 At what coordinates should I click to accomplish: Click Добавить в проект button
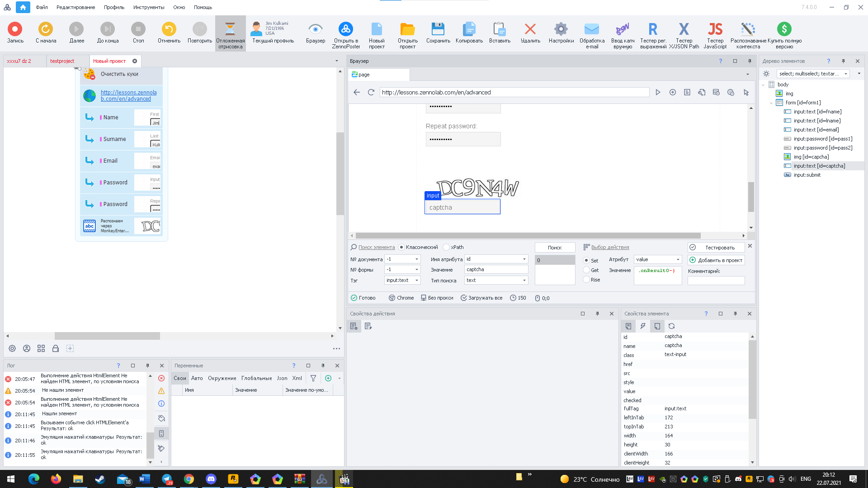pos(716,260)
